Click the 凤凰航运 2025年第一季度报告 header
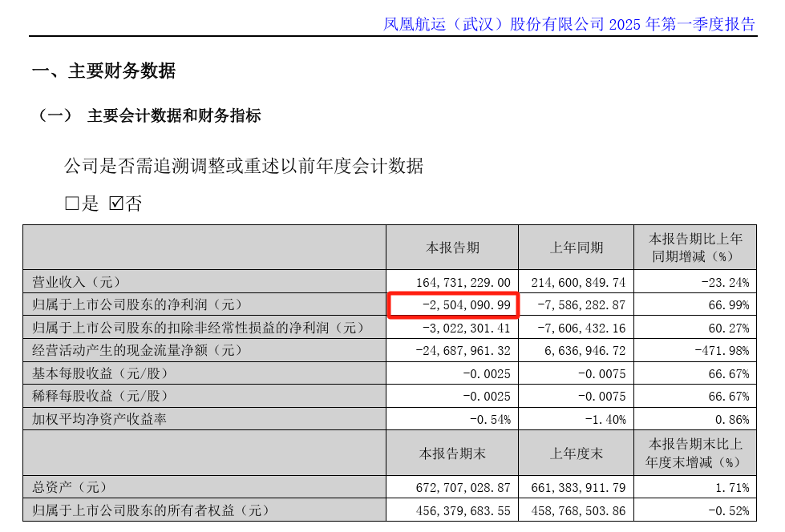The image size is (785, 532). (x=569, y=23)
